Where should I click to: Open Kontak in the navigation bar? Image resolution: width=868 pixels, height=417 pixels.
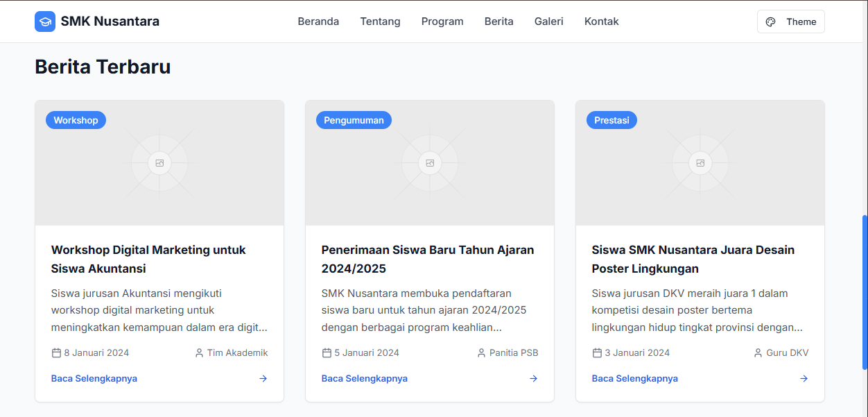pyautogui.click(x=601, y=22)
